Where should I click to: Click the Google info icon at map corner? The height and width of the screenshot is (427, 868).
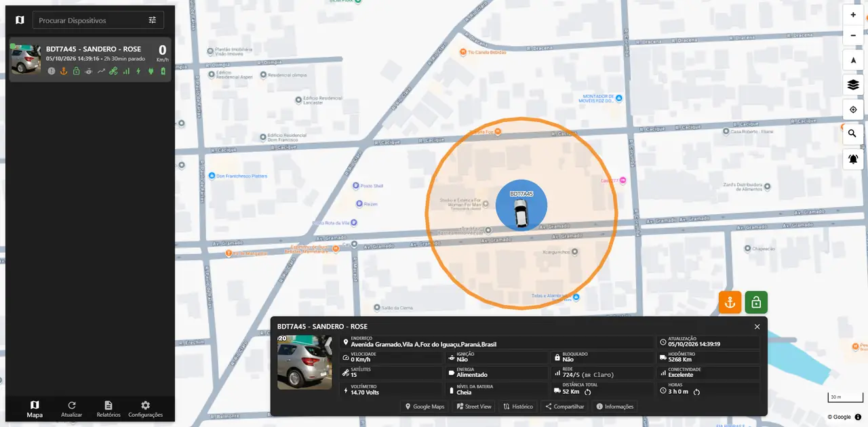tap(858, 417)
